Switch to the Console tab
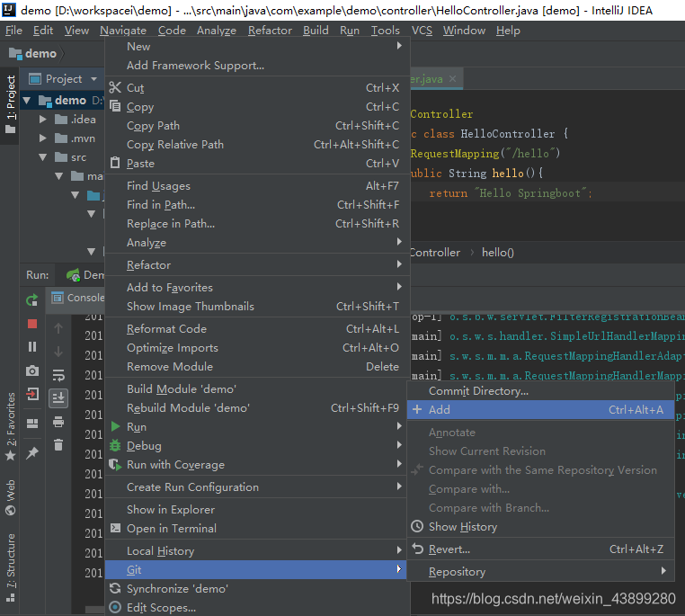The width and height of the screenshot is (685, 616). point(78,298)
